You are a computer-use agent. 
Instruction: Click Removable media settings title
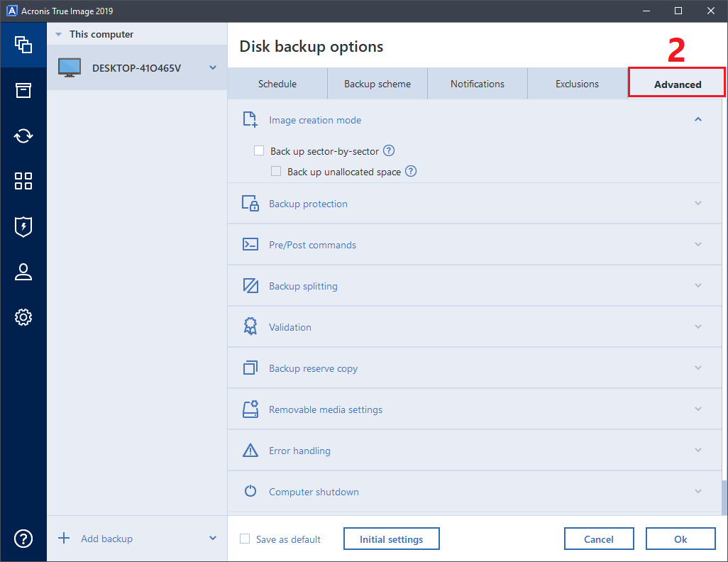tap(326, 409)
